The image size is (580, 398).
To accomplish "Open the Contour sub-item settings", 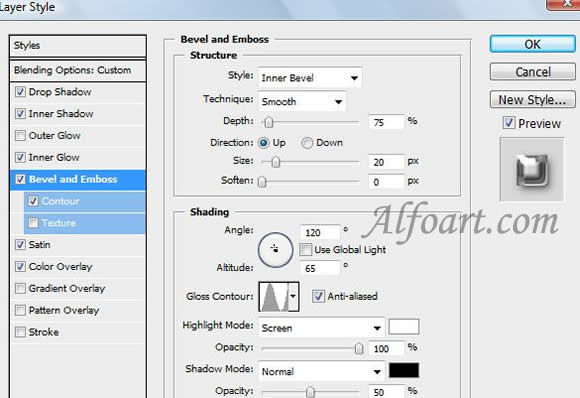I will pos(61,201).
